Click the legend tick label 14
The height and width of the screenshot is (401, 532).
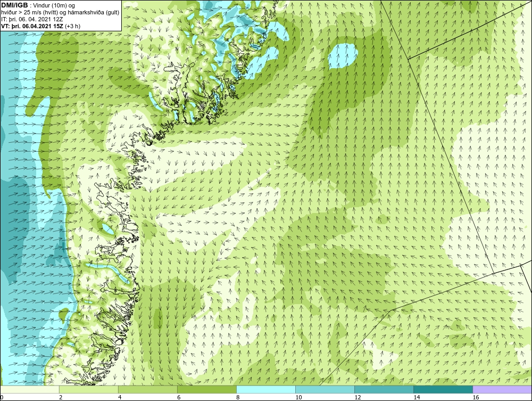point(417,397)
